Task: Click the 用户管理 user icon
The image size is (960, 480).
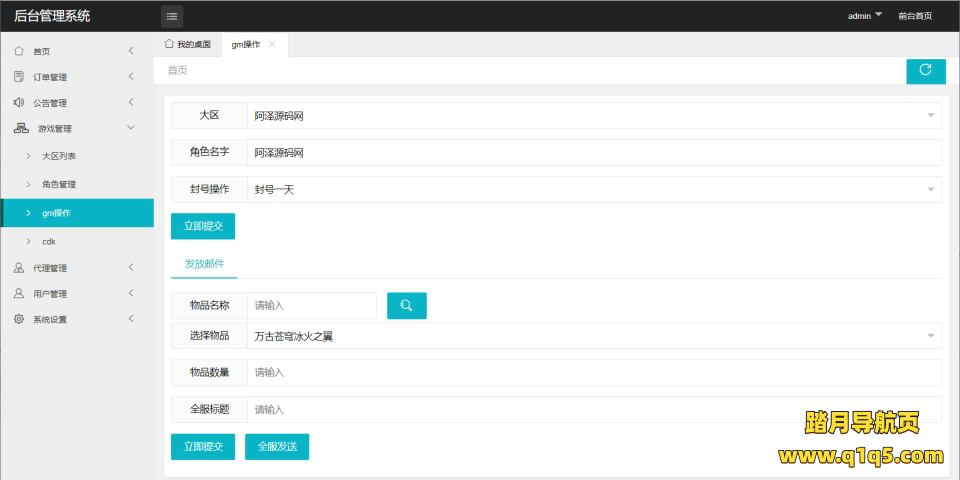Action: pyautogui.click(x=19, y=294)
